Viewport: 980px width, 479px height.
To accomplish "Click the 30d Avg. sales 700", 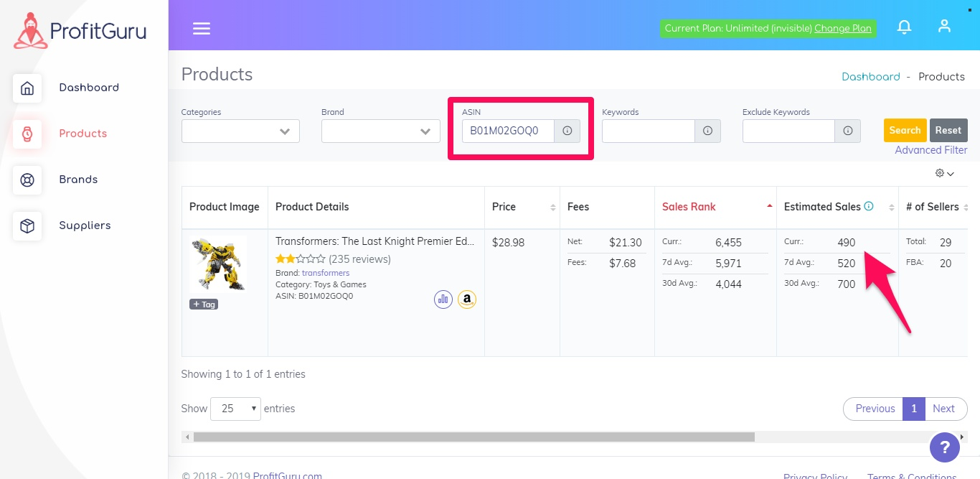I will pyautogui.click(x=847, y=284).
